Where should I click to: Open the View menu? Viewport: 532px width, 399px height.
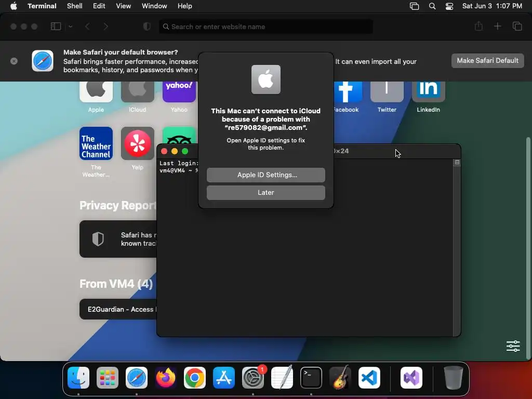tap(124, 6)
